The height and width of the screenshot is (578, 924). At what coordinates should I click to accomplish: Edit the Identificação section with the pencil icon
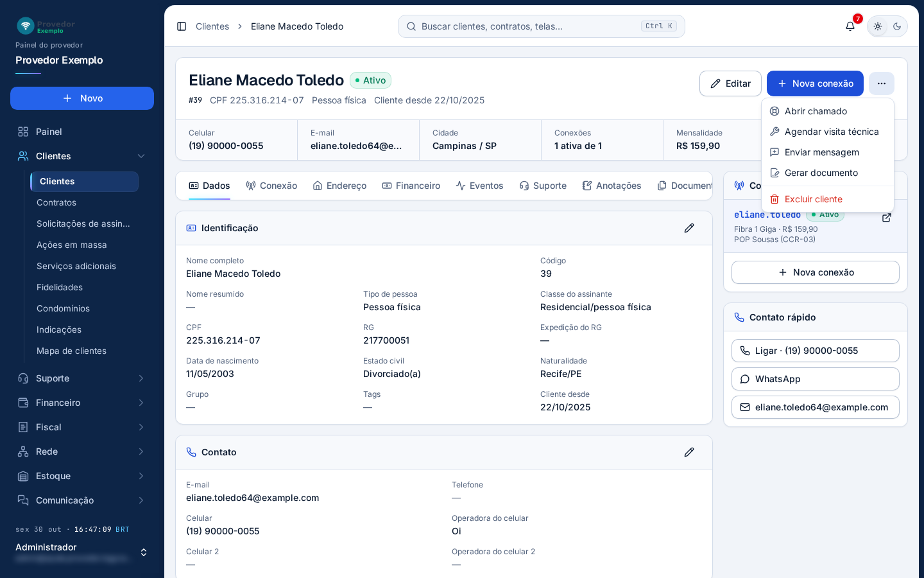point(689,228)
